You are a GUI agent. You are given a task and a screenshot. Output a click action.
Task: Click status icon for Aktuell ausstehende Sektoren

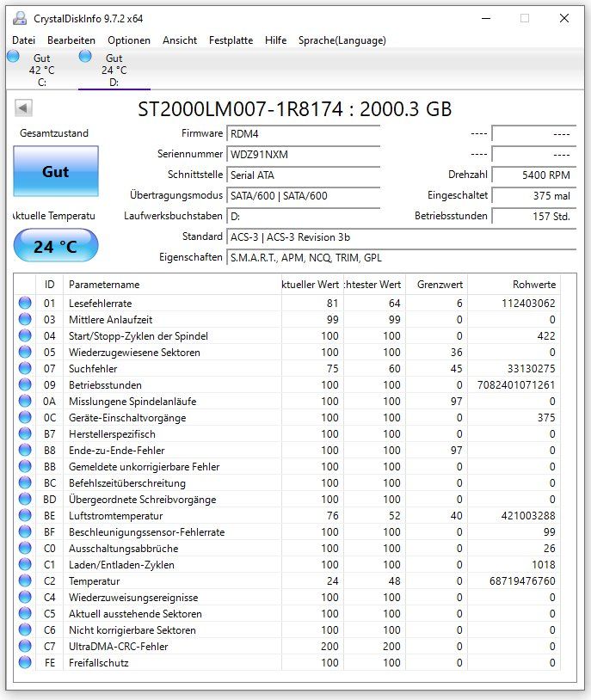25,613
